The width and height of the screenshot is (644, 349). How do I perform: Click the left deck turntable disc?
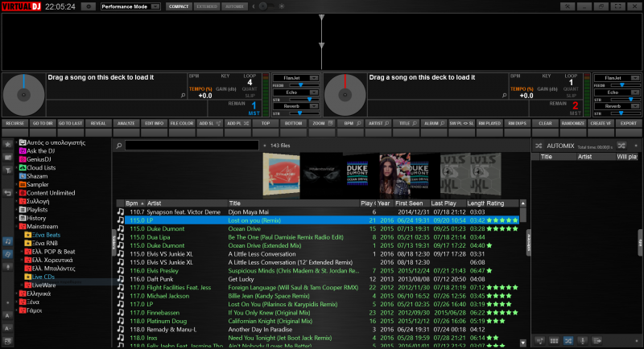pos(23,94)
